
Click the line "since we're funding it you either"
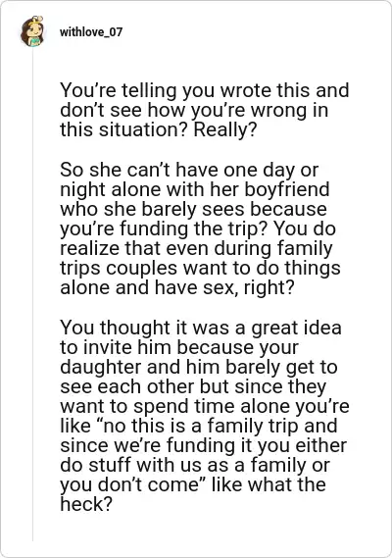click(x=203, y=445)
